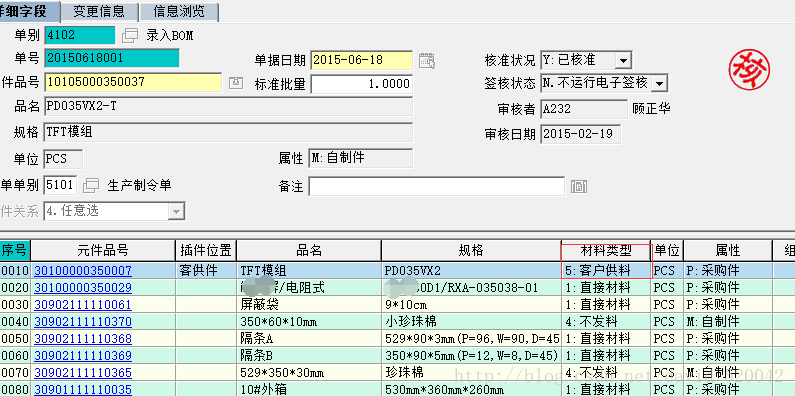The height and width of the screenshot is (396, 795).
Task: Select the 隔条B name cell
Action: (x=309, y=355)
